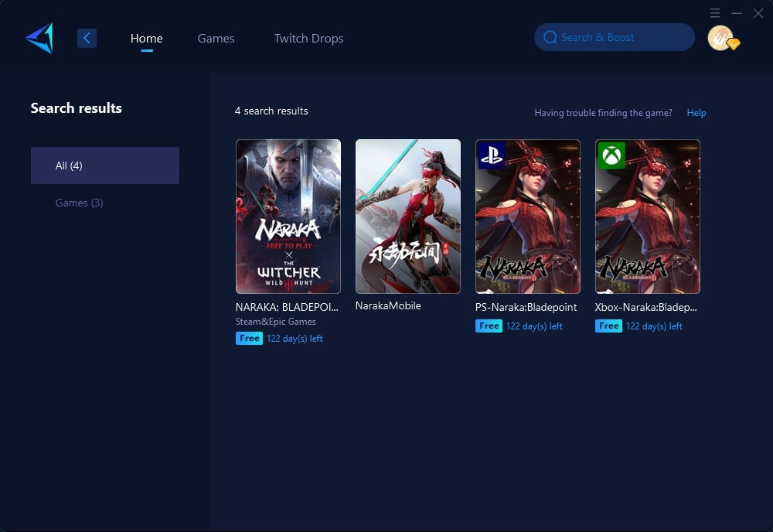773x532 pixels.
Task: Minimize the booster window
Action: (737, 13)
